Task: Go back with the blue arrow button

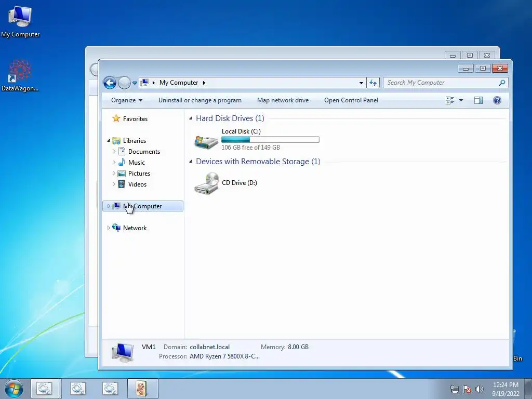Action: point(110,83)
